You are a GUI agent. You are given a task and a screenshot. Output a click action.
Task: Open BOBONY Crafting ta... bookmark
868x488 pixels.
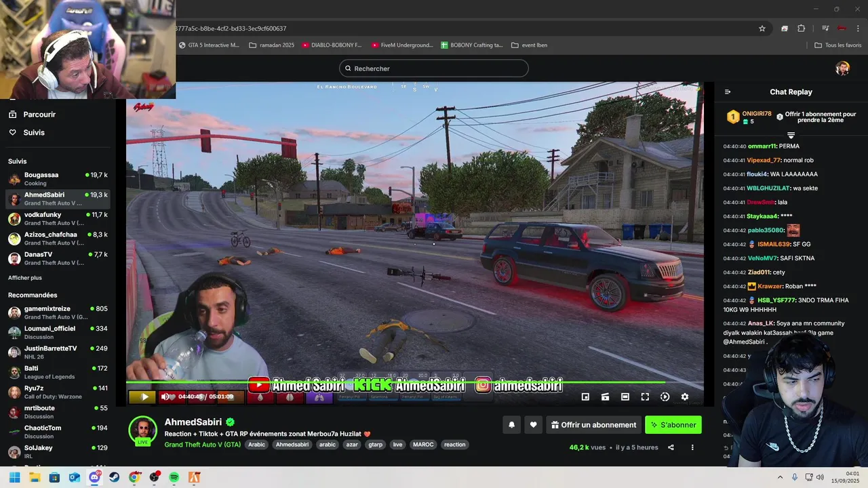click(x=472, y=45)
